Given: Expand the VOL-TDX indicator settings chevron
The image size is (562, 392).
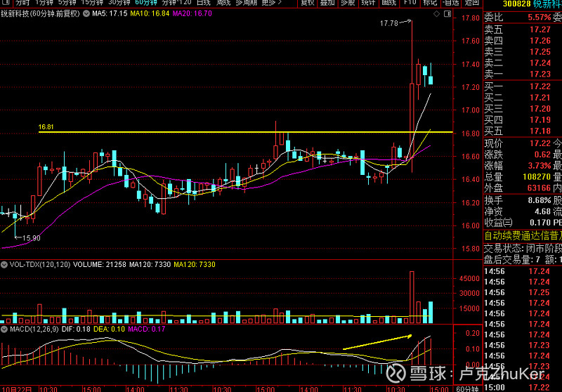Looking at the screenshot, I should click(x=4, y=265).
